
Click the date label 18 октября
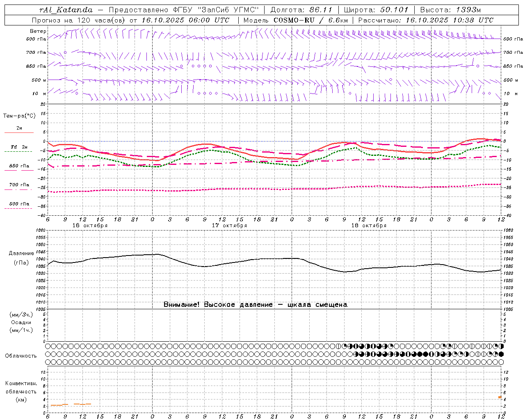(x=369, y=226)
